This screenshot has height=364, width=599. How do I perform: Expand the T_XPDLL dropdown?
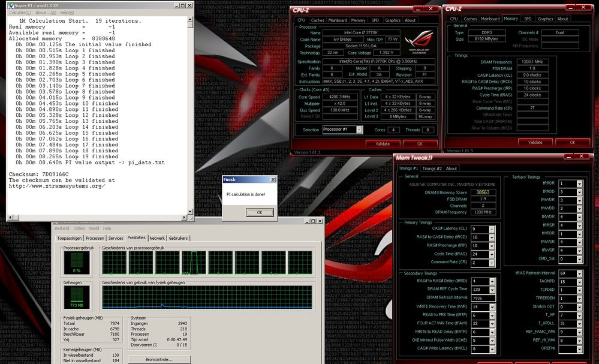[x=580, y=323]
